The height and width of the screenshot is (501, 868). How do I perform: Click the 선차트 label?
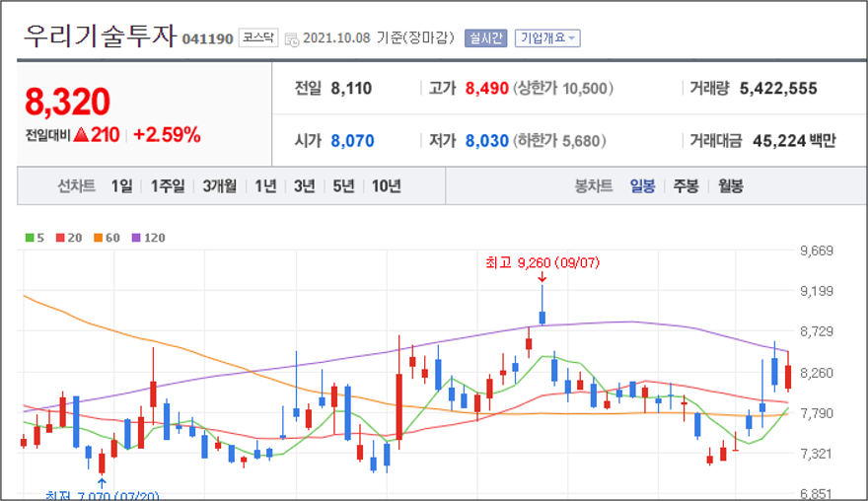(x=76, y=186)
